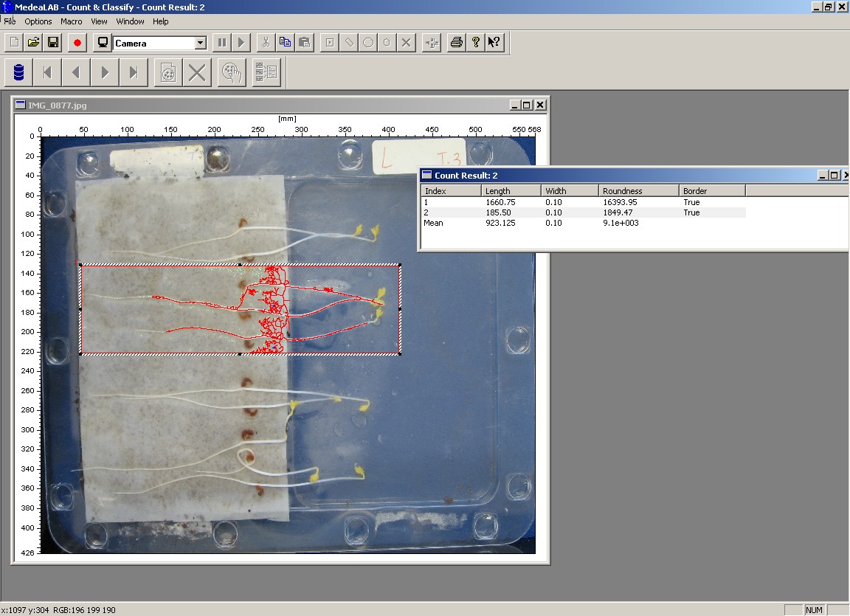
Task: Activate the context help pointer icon
Action: (x=494, y=43)
